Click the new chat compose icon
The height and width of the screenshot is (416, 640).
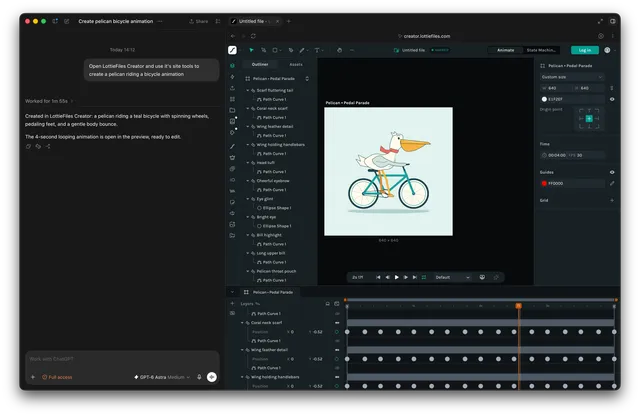click(x=67, y=21)
